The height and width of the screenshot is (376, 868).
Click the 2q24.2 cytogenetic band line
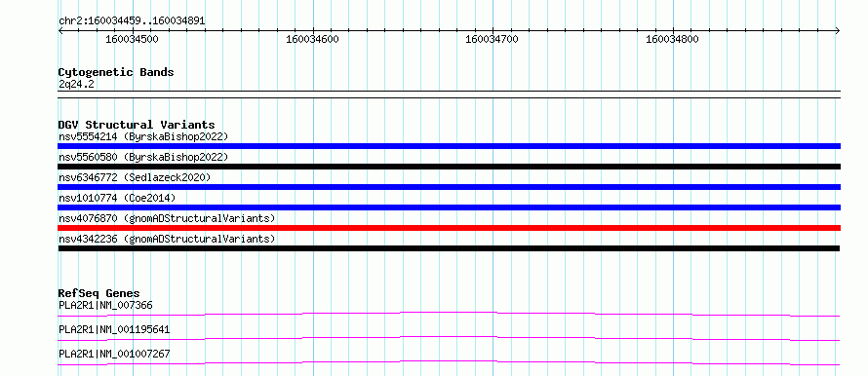(449, 94)
